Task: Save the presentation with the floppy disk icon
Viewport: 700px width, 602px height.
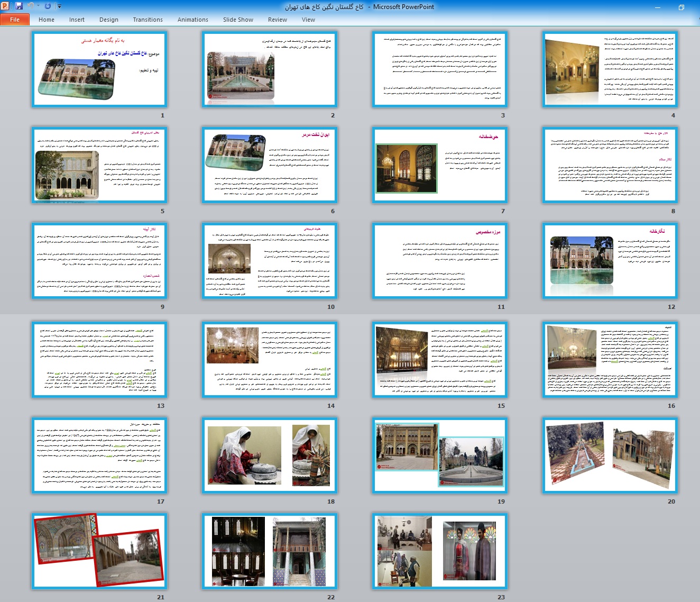Action: (19, 6)
